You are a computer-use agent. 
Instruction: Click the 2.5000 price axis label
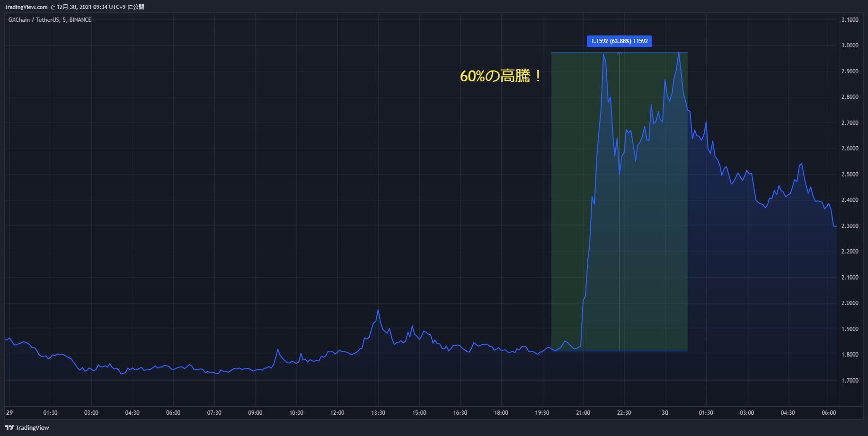(x=850, y=174)
